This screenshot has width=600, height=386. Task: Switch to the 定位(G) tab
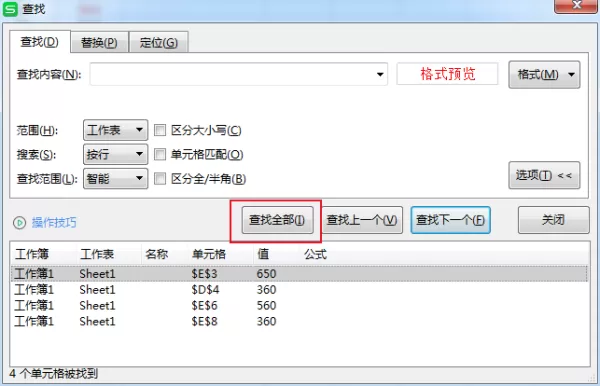(159, 42)
